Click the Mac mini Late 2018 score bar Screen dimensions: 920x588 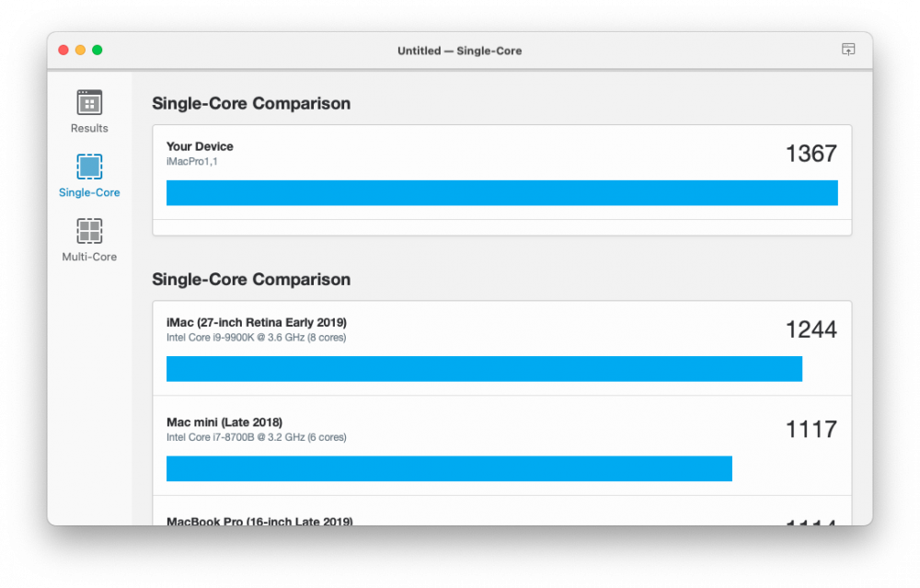click(449, 468)
